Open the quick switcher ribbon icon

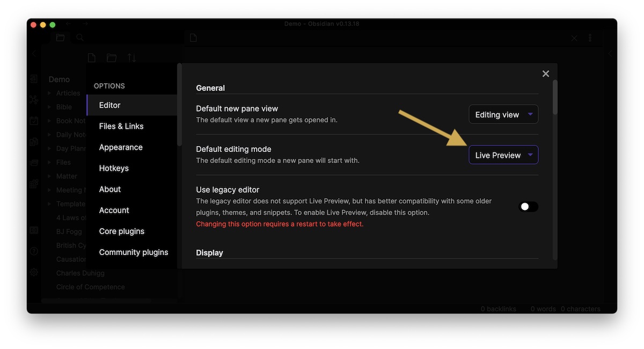(x=34, y=79)
